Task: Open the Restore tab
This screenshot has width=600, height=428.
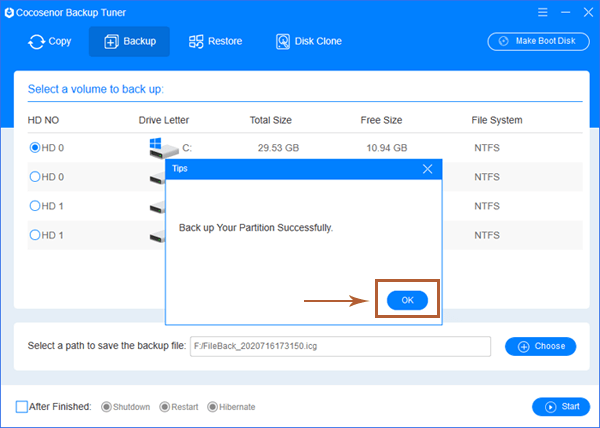Action: 215,41
